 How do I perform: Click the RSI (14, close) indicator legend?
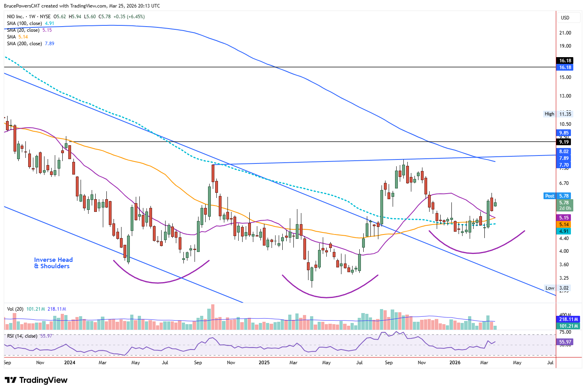30,336
